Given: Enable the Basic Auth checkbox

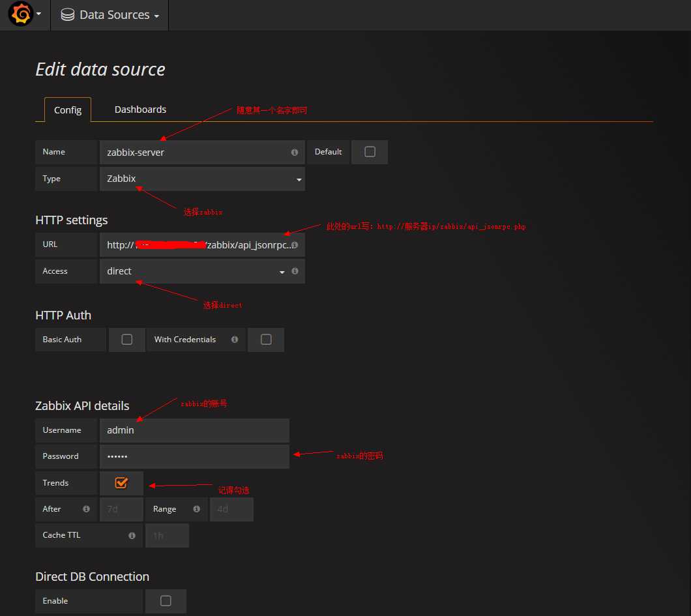Looking at the screenshot, I should [127, 339].
